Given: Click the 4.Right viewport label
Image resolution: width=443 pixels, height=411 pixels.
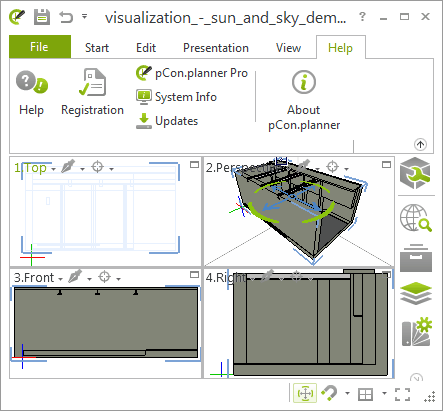Looking at the screenshot, I should click(226, 277).
